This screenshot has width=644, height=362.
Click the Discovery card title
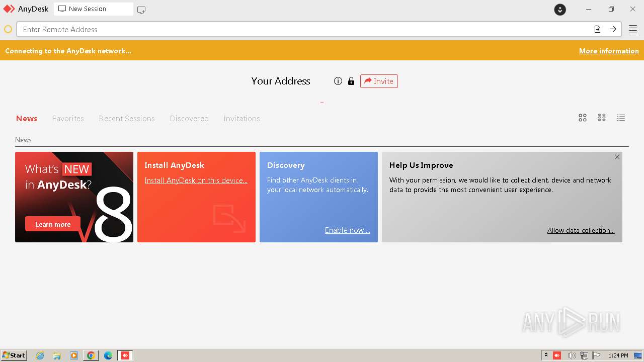click(286, 165)
